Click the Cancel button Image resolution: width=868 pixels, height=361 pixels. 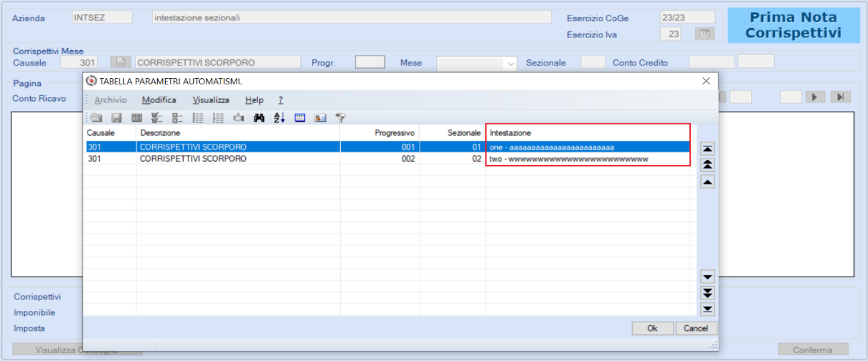[x=696, y=328]
